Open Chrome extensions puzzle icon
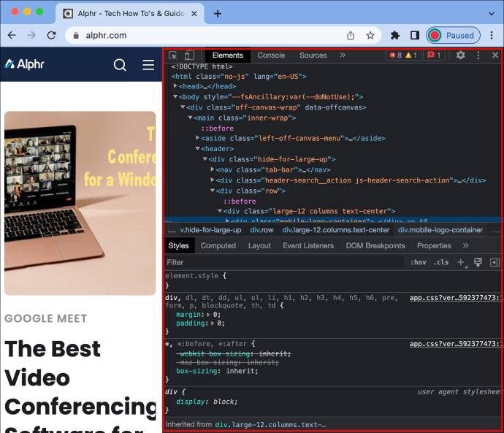The width and height of the screenshot is (504, 433). (395, 35)
